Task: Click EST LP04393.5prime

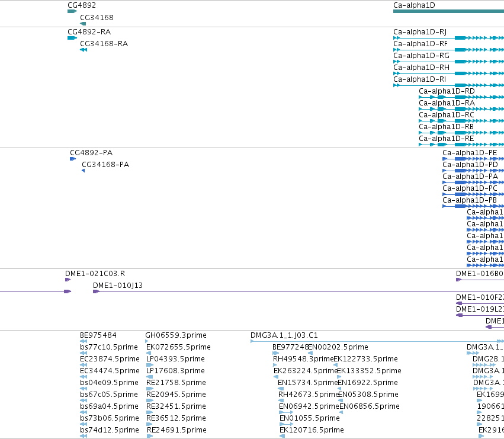Action: point(175,359)
